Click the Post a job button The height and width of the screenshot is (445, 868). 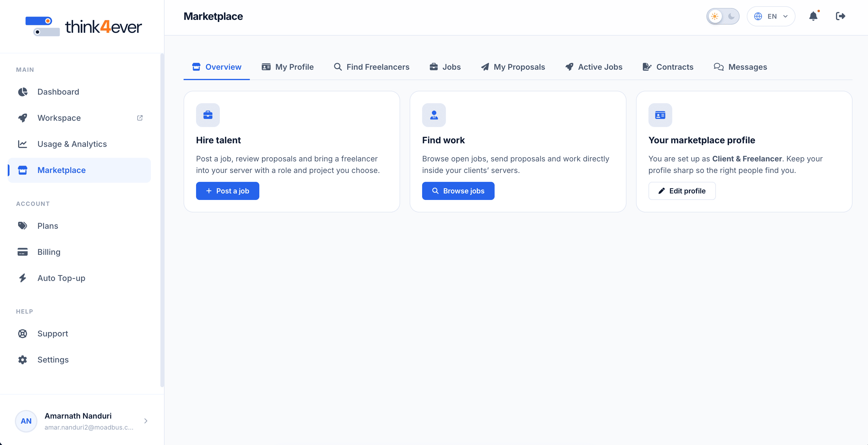[x=228, y=191]
